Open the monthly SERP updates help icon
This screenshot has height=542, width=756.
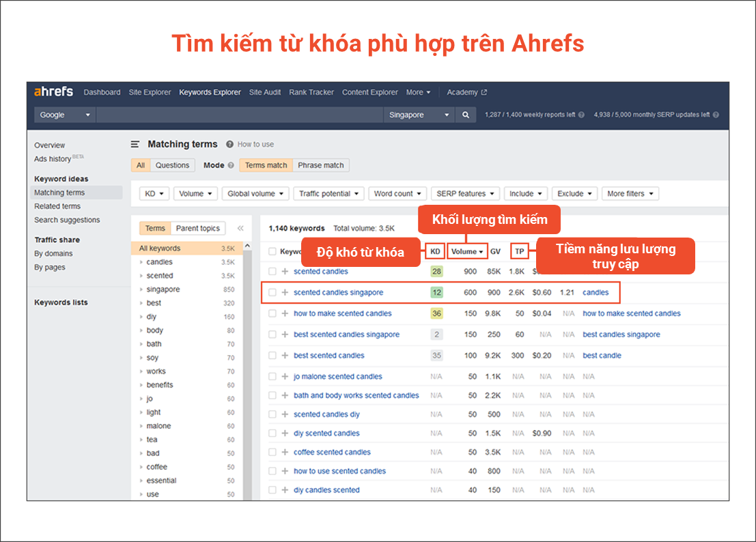[x=716, y=115]
